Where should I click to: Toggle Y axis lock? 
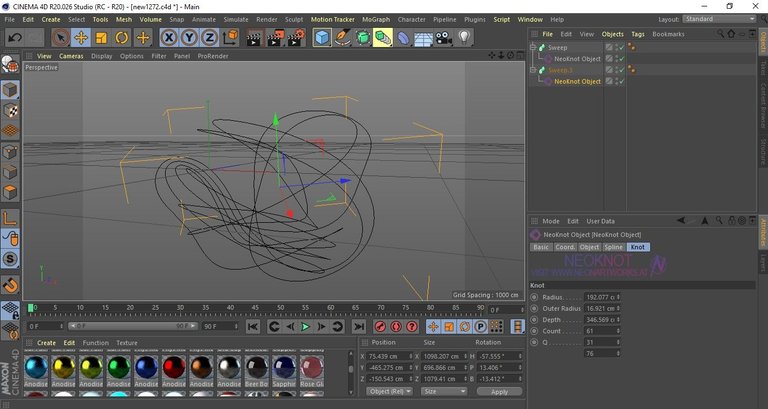(x=189, y=38)
